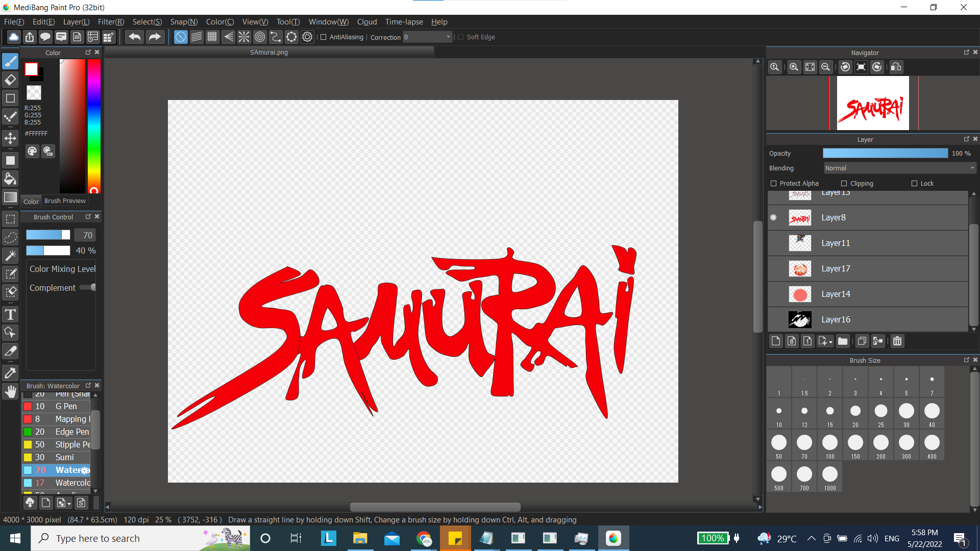Toggle AntiAliasing checkbox
The image size is (980, 551).
(x=323, y=37)
